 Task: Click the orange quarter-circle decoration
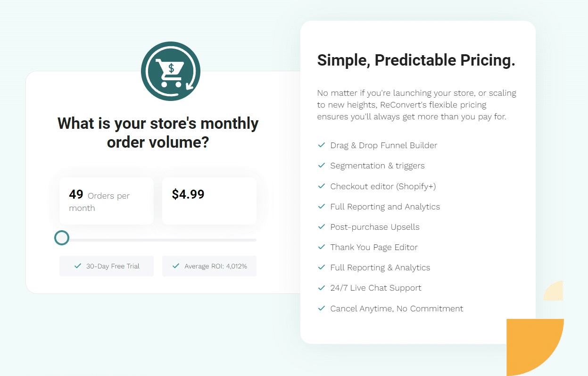point(535,347)
